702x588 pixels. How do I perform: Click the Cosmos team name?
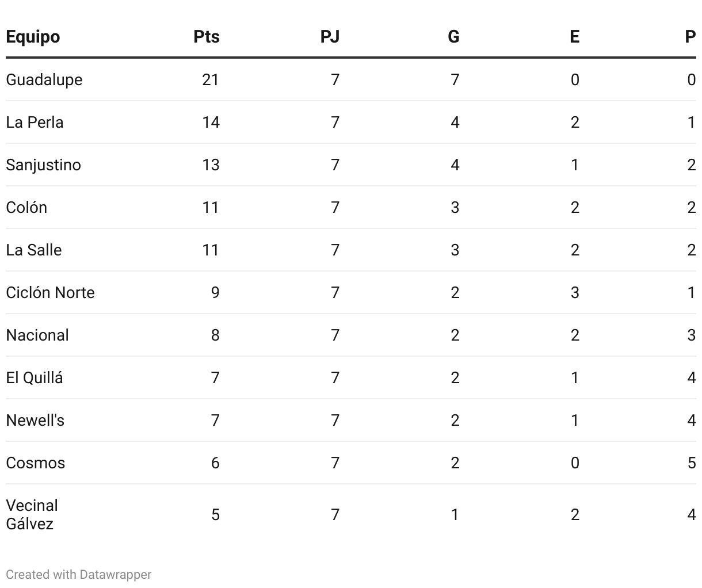point(36,463)
